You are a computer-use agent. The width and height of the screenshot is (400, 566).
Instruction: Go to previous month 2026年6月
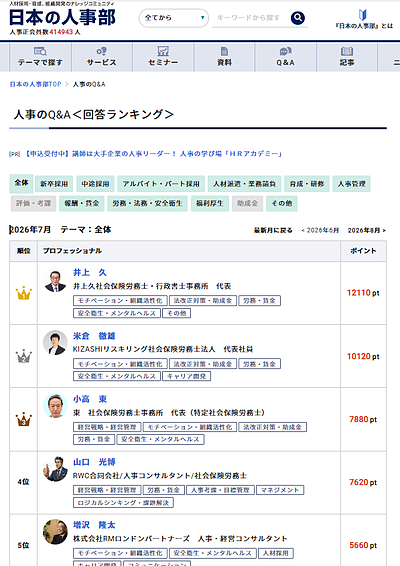[x=320, y=230]
